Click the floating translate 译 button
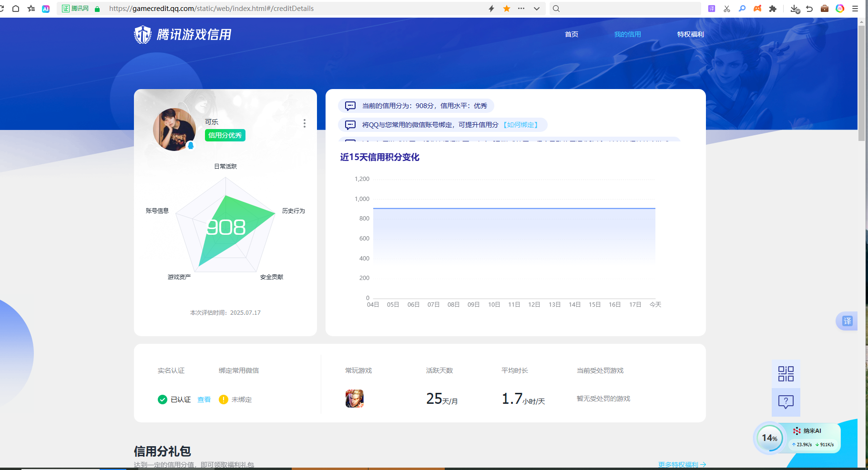 (x=847, y=321)
